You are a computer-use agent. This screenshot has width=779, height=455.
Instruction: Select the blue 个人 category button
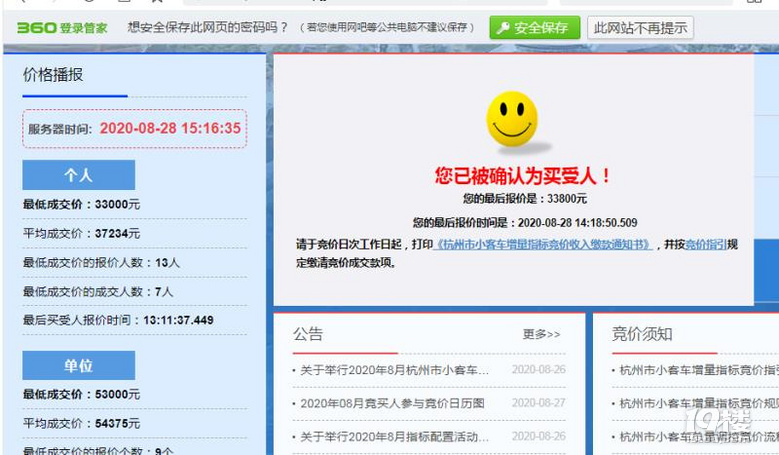coord(78,175)
